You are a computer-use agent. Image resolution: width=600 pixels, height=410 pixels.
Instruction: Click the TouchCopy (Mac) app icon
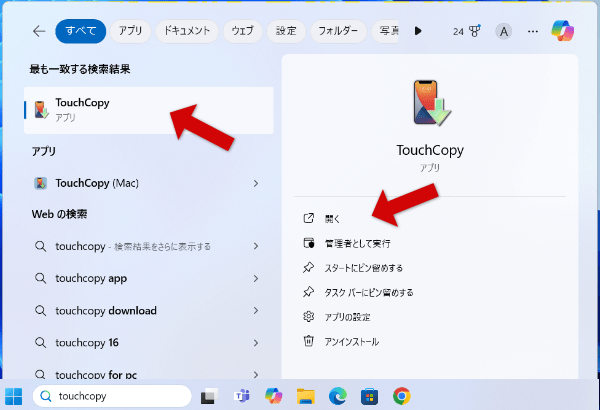(41, 183)
